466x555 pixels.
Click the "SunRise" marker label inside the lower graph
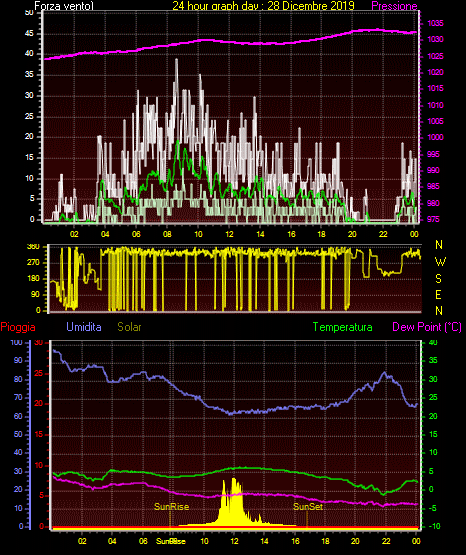[x=171, y=507]
